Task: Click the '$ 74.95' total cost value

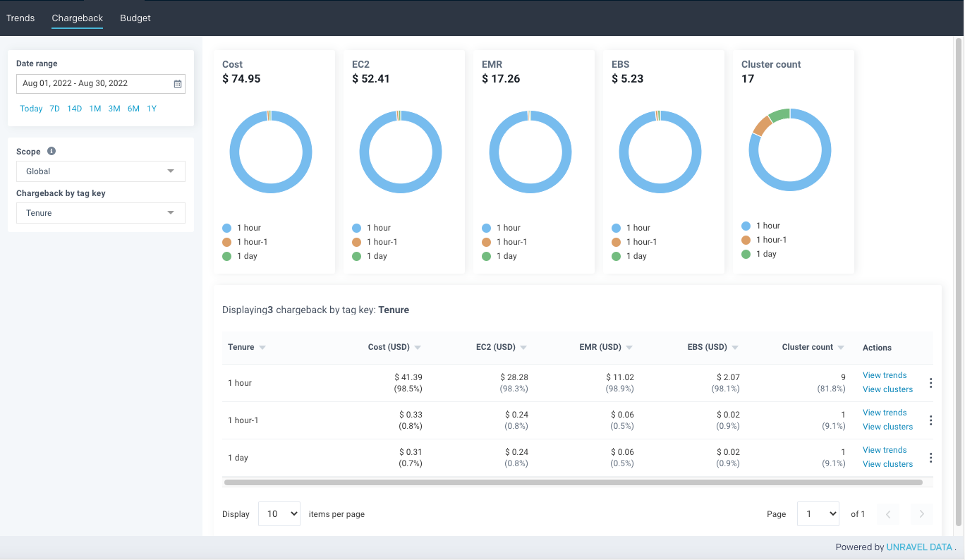Action: click(x=241, y=79)
